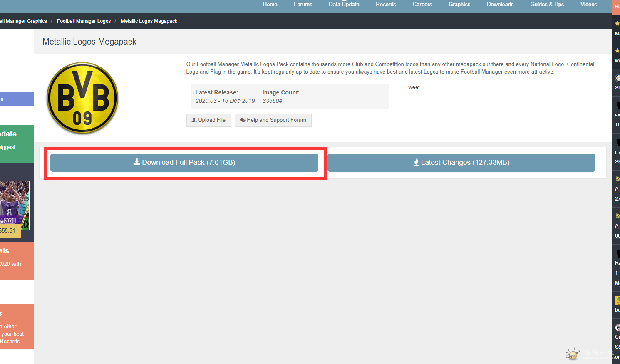Navigate to the Downloads section
This screenshot has height=364, width=620.
point(500,5)
